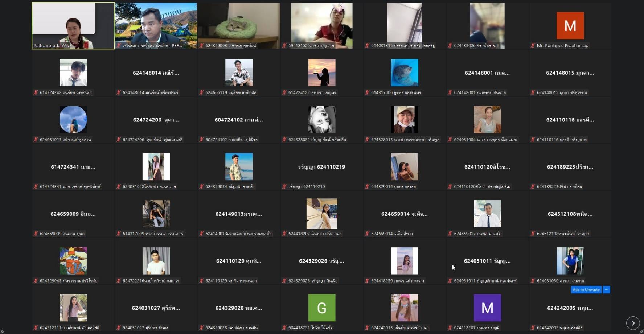Go to next gallery page arrow

(633, 323)
